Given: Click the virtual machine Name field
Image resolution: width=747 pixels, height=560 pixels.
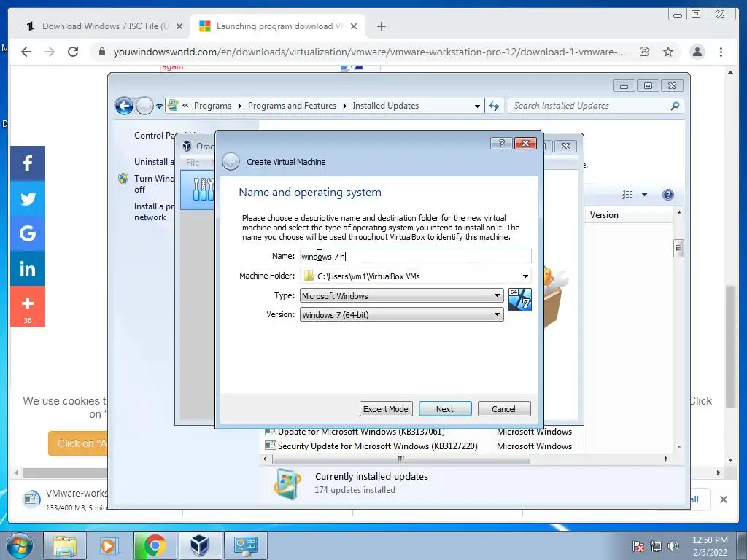Looking at the screenshot, I should click(x=415, y=256).
